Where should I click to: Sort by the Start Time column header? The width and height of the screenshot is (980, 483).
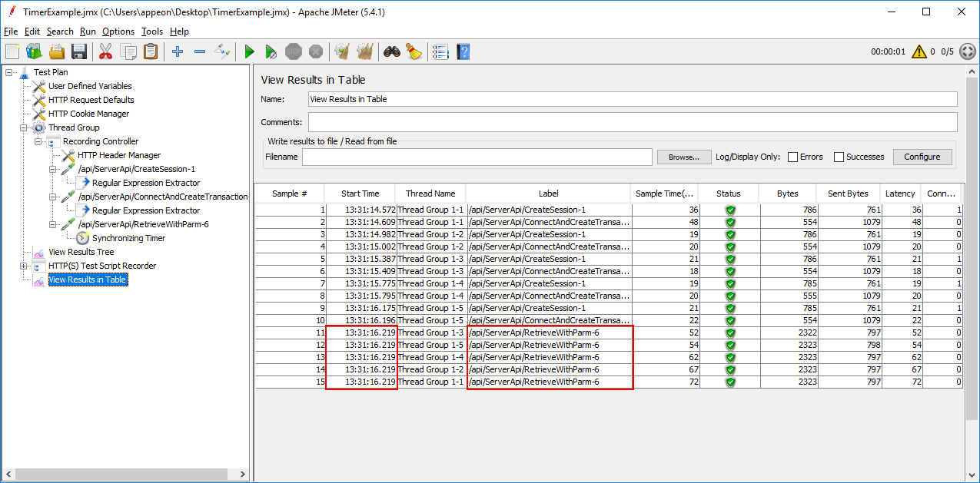pyautogui.click(x=360, y=194)
